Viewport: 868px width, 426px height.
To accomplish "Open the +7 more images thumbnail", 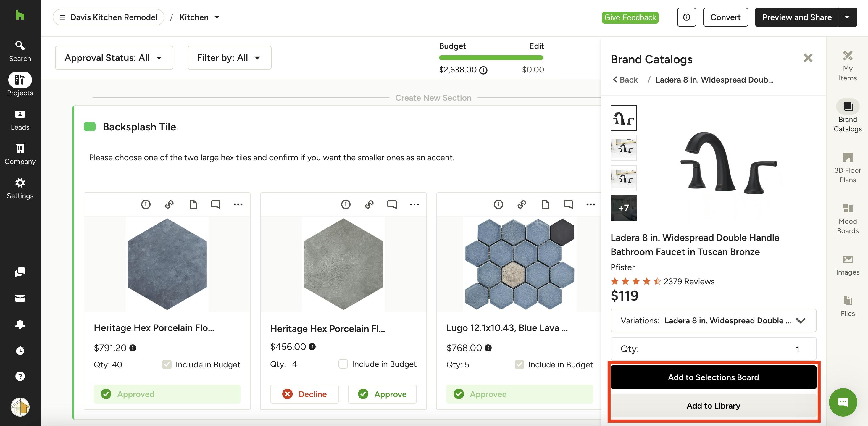I will click(623, 208).
